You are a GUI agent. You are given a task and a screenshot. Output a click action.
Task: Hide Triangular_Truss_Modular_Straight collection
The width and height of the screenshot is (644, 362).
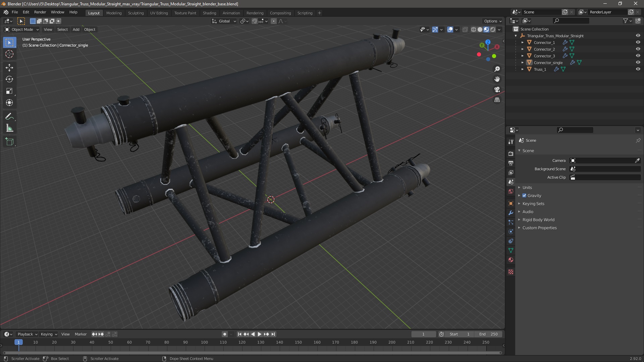[x=638, y=36]
